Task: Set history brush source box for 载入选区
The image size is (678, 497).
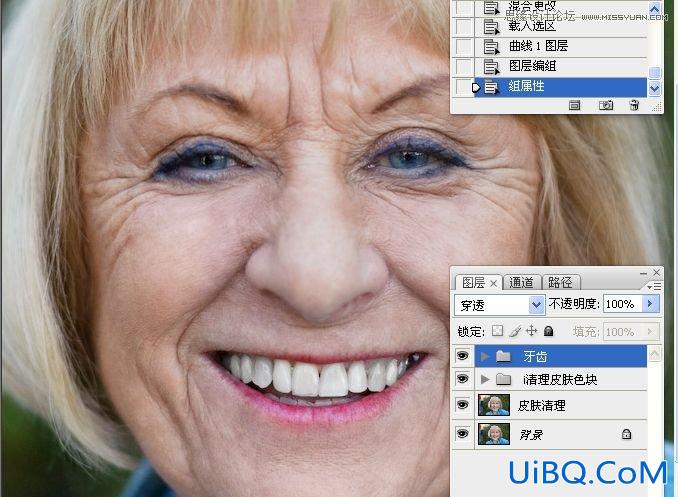Action: click(x=463, y=27)
